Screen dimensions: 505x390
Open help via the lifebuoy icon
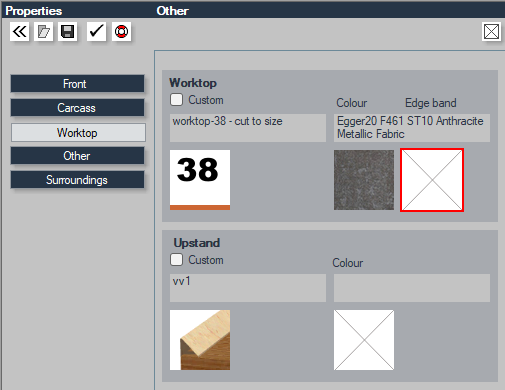click(x=121, y=32)
